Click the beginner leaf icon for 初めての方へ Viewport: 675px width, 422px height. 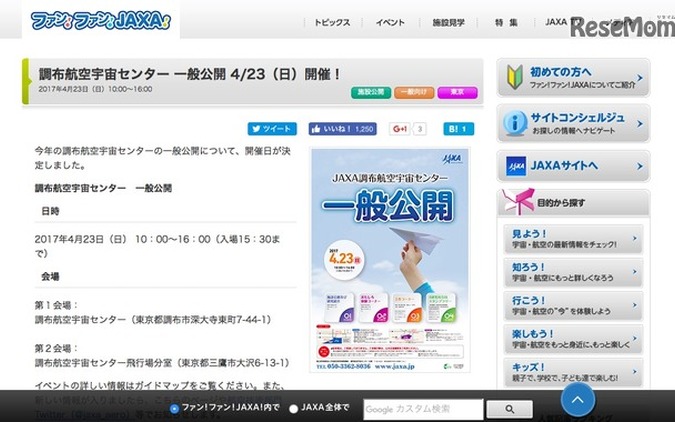pyautogui.click(x=515, y=77)
